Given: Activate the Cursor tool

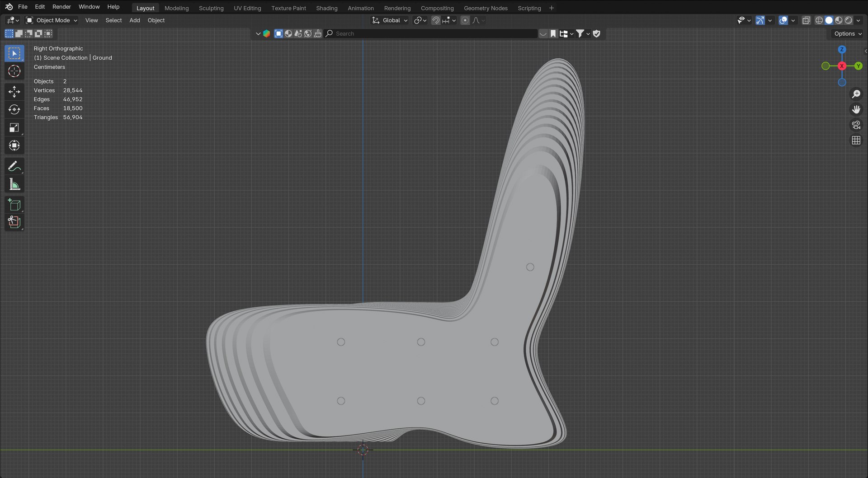Looking at the screenshot, I should pyautogui.click(x=14, y=71).
